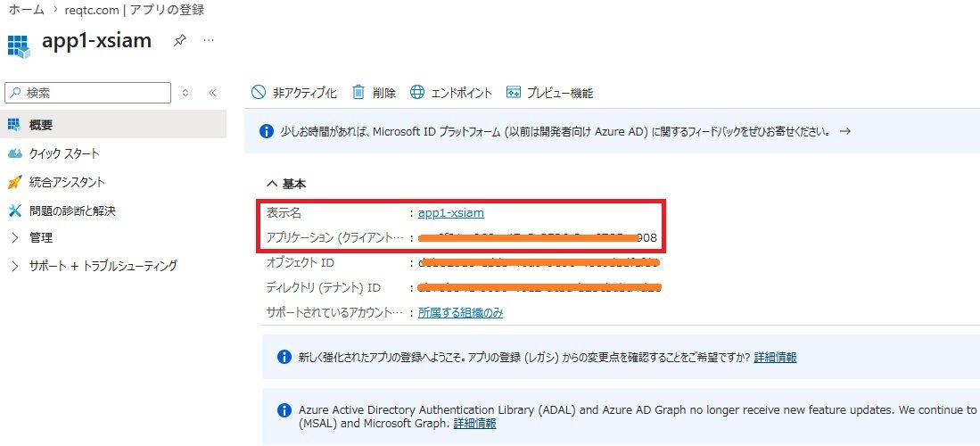Screen dimensions: 980x446
Task: Open プレビュー機能 in the toolbar
Action: tap(549, 93)
